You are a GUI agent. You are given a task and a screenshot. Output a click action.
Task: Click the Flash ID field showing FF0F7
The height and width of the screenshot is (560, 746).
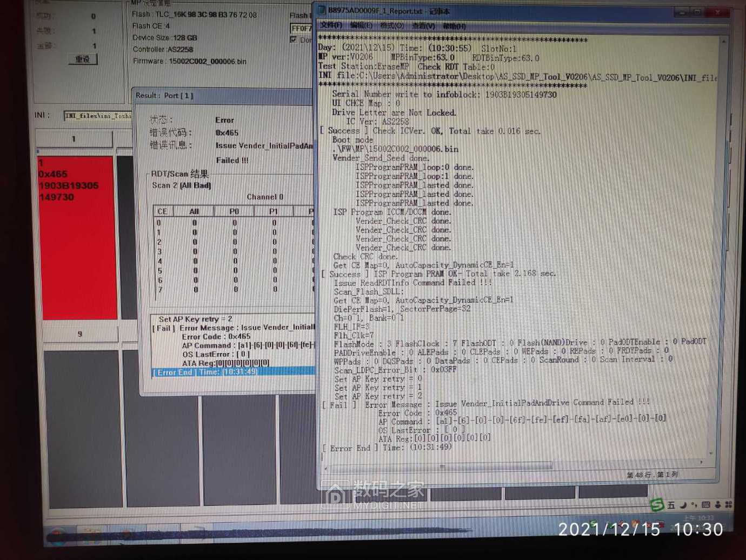pyautogui.click(x=301, y=28)
